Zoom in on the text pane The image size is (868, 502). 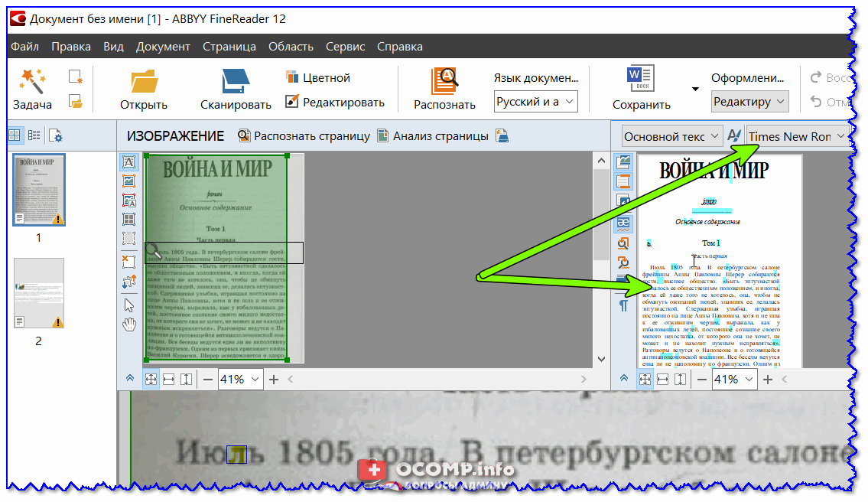[768, 380]
